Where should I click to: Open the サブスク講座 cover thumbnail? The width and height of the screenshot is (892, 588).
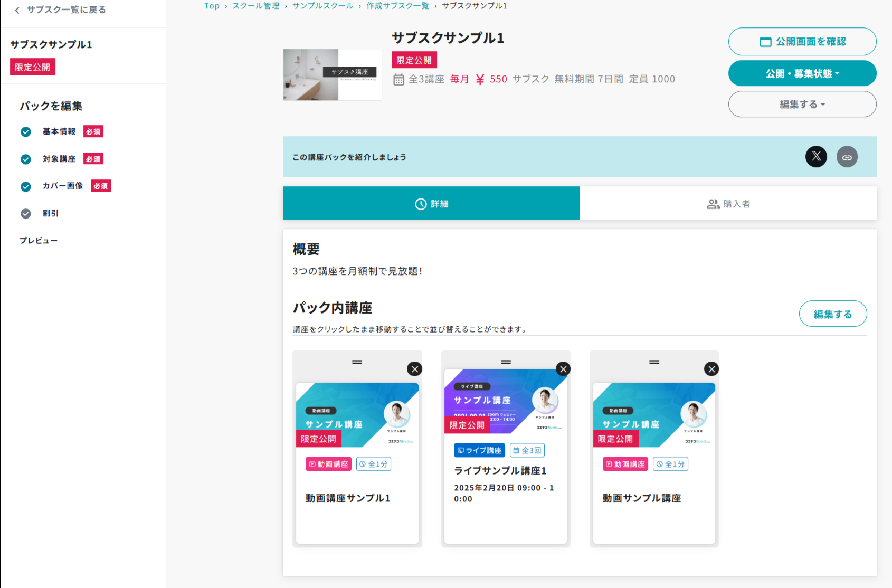(332, 75)
